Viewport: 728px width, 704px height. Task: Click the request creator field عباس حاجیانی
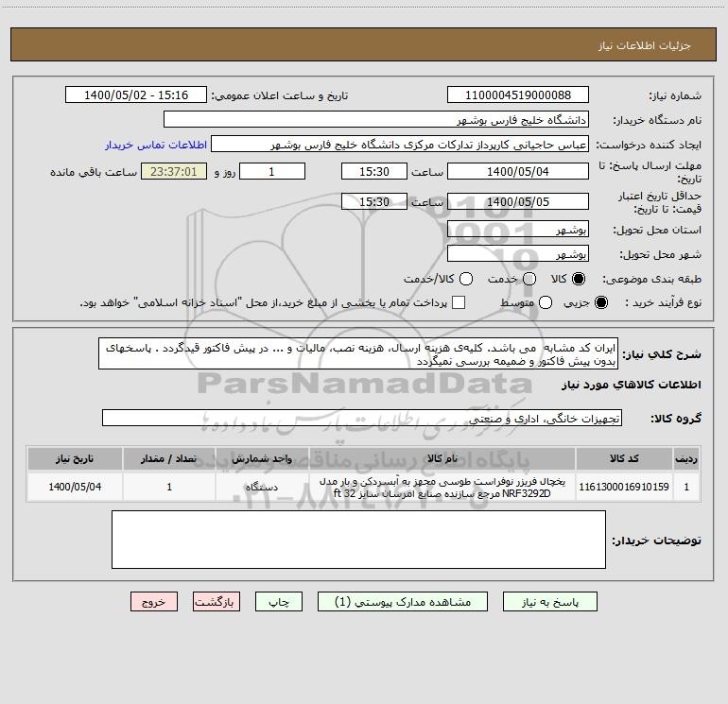pyautogui.click(x=400, y=145)
